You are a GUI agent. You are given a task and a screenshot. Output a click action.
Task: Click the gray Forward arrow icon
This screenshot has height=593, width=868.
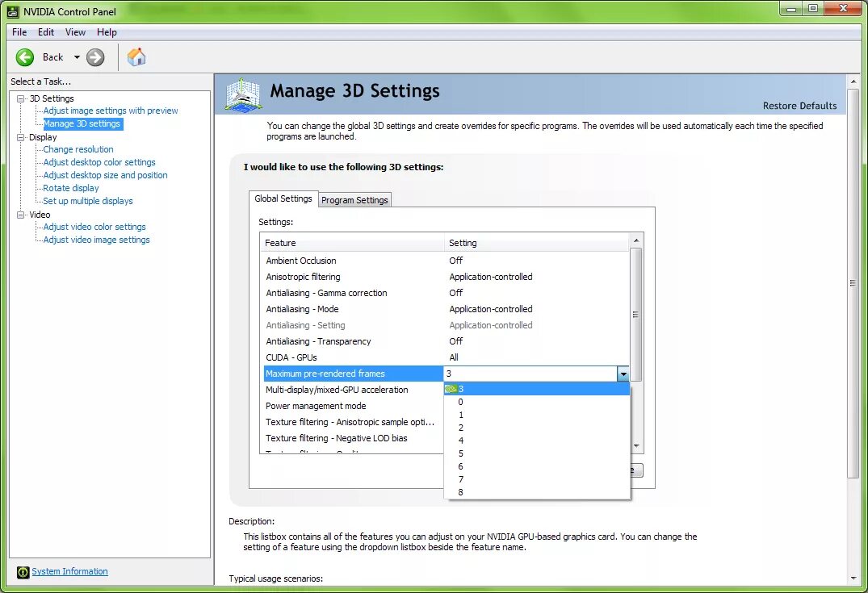tap(95, 57)
